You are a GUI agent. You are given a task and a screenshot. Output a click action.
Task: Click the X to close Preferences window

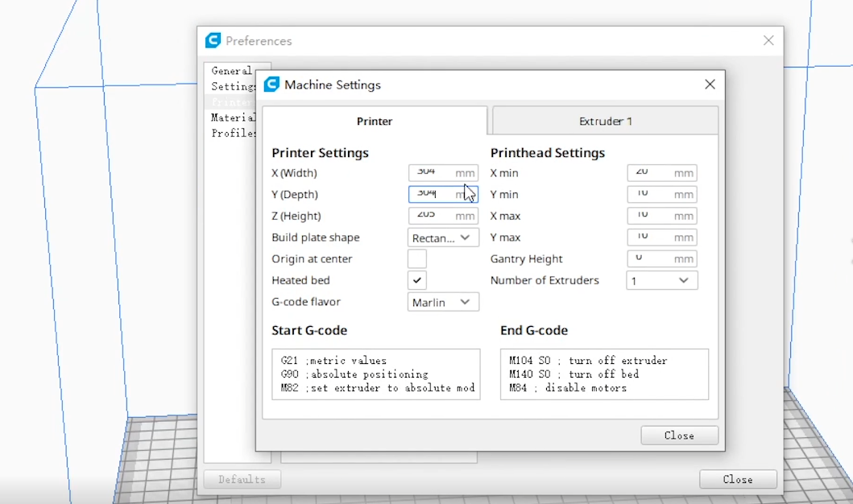tap(768, 41)
